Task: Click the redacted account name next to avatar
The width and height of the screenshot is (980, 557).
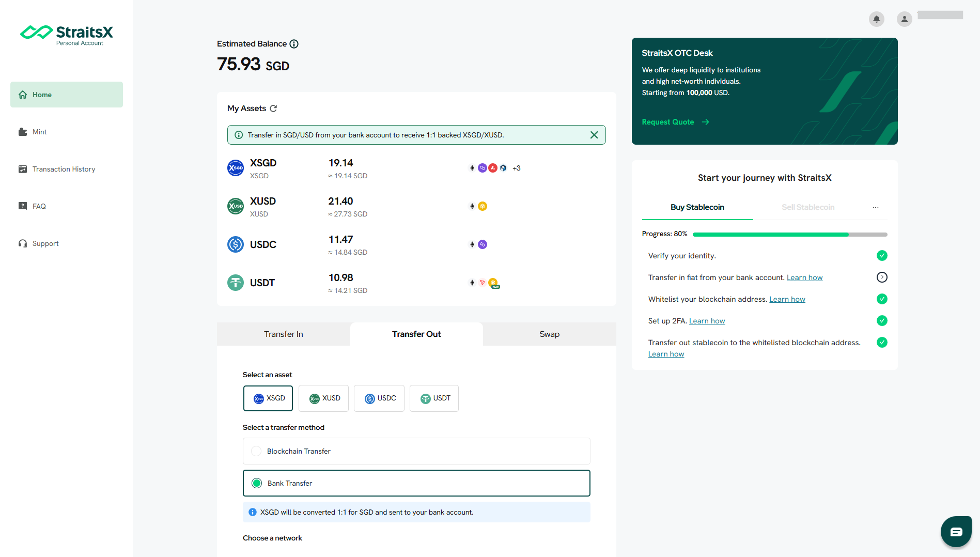Action: pos(940,15)
